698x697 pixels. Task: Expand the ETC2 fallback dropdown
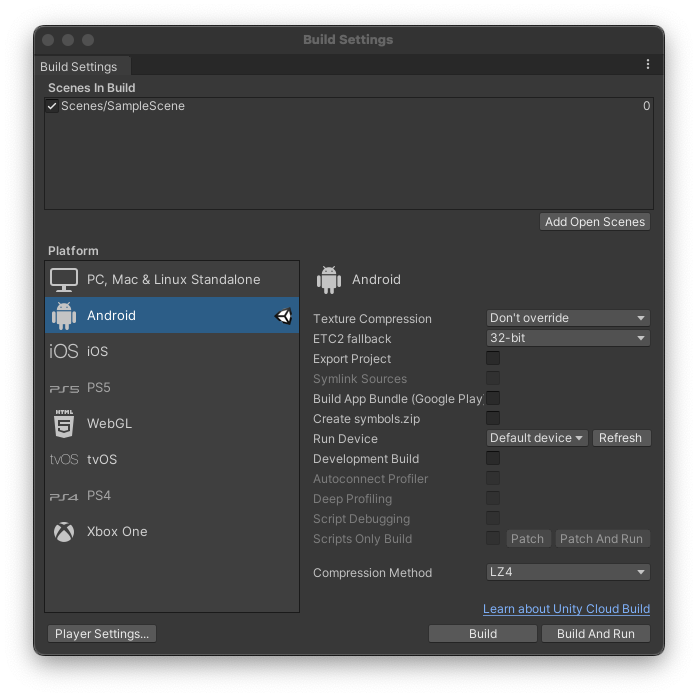tap(568, 338)
